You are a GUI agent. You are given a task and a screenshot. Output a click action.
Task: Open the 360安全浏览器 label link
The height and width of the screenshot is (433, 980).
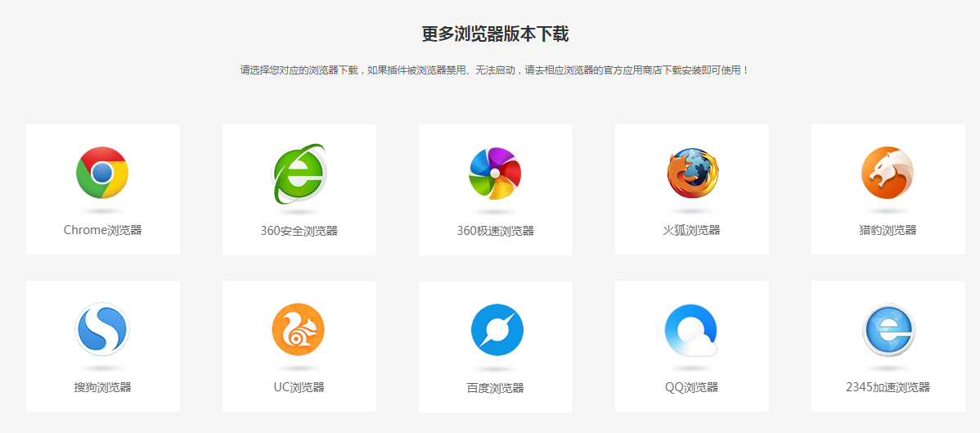[x=299, y=231]
